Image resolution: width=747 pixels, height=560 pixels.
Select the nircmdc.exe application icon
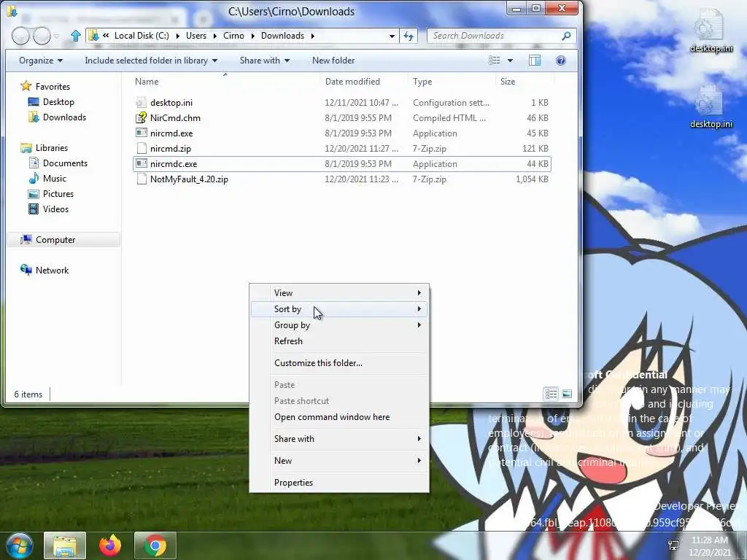tap(141, 163)
